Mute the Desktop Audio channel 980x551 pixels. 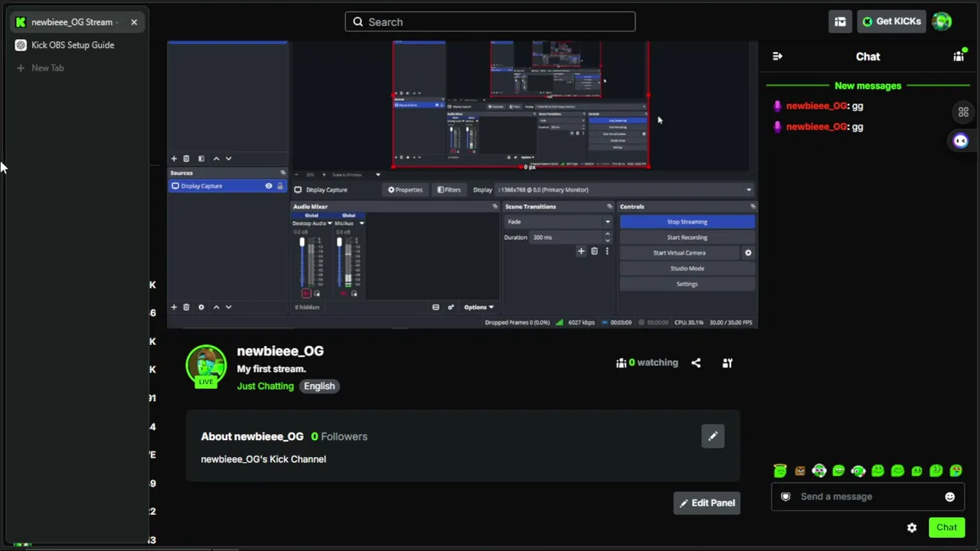click(x=306, y=293)
